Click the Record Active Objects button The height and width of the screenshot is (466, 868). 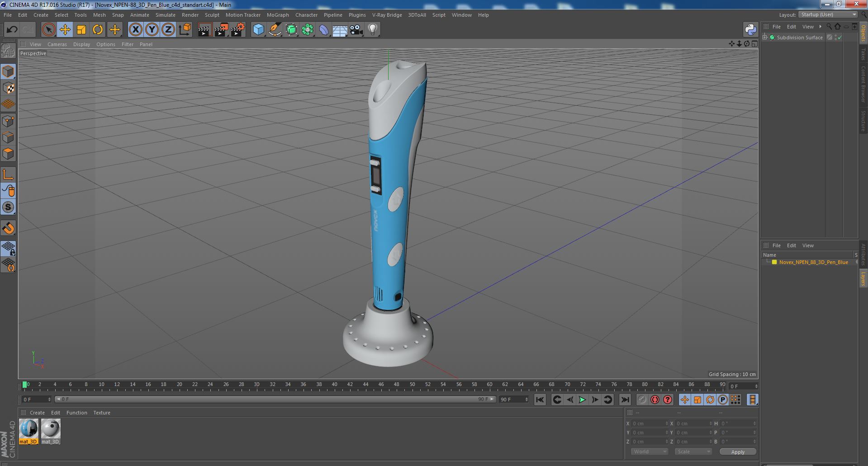(642, 400)
